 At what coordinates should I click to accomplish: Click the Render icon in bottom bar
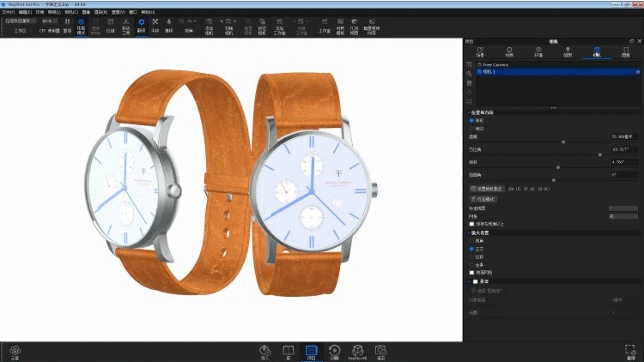pos(380,353)
